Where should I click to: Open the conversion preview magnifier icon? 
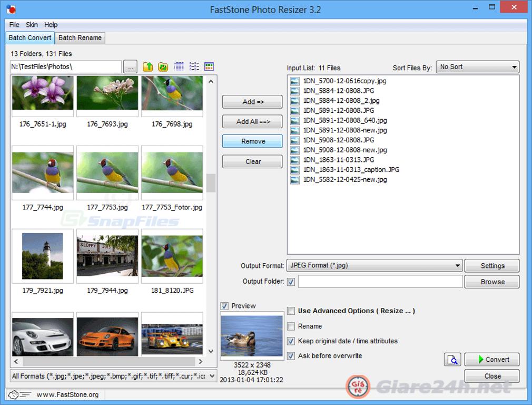452,360
